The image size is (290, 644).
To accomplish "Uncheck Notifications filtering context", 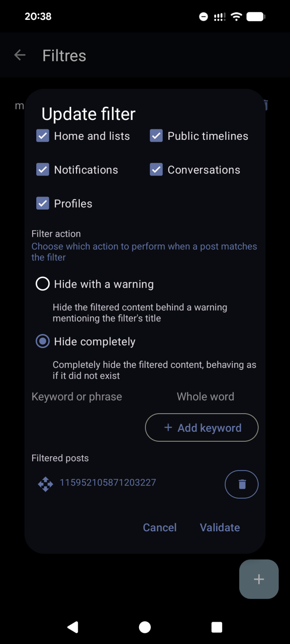I will pyautogui.click(x=42, y=169).
